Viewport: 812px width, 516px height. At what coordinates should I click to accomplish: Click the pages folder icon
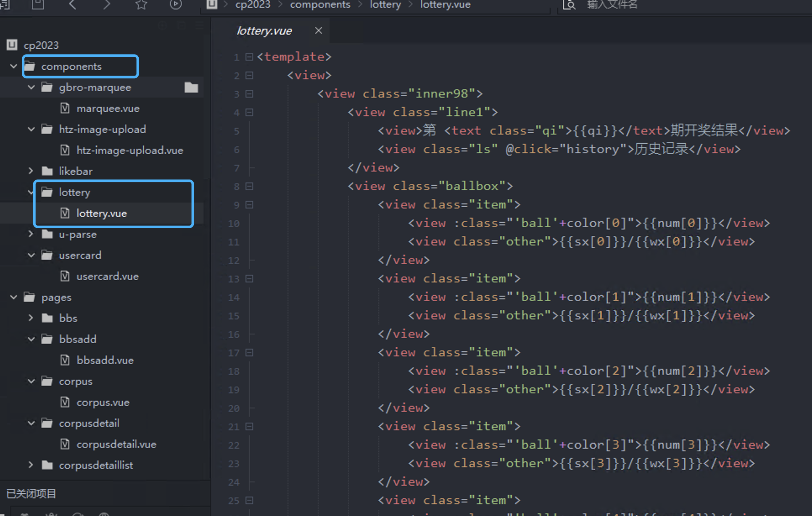[x=29, y=297]
